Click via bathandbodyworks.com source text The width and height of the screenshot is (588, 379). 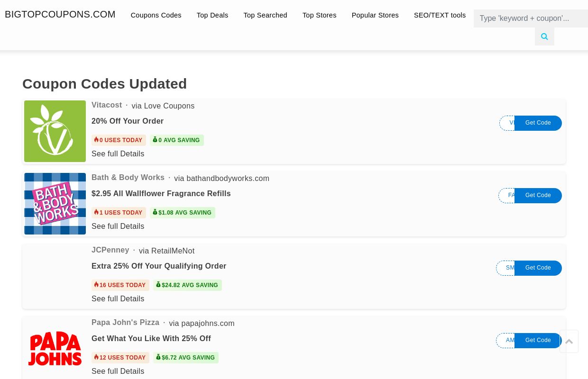pos(221,179)
